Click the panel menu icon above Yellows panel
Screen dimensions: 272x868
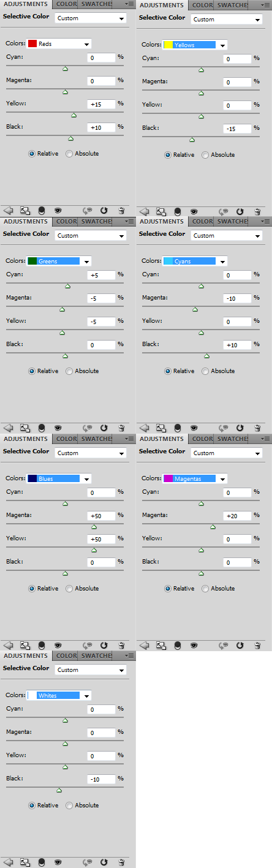pyautogui.click(x=264, y=6)
